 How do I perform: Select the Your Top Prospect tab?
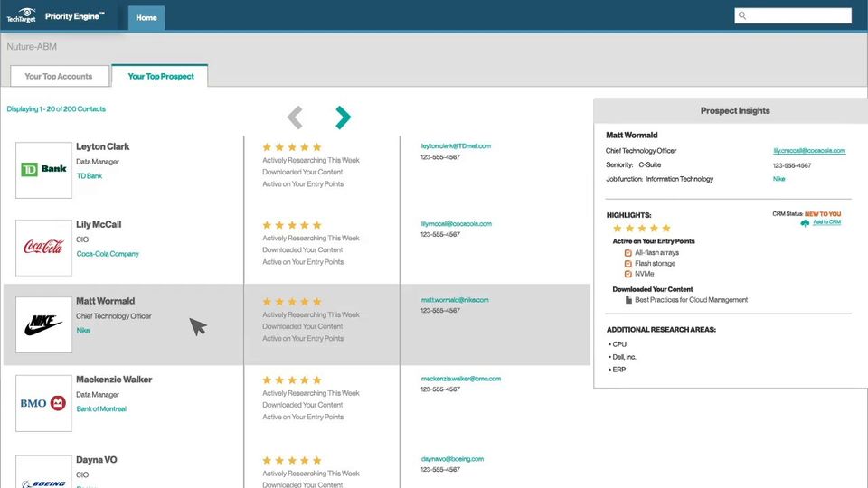pos(161,76)
